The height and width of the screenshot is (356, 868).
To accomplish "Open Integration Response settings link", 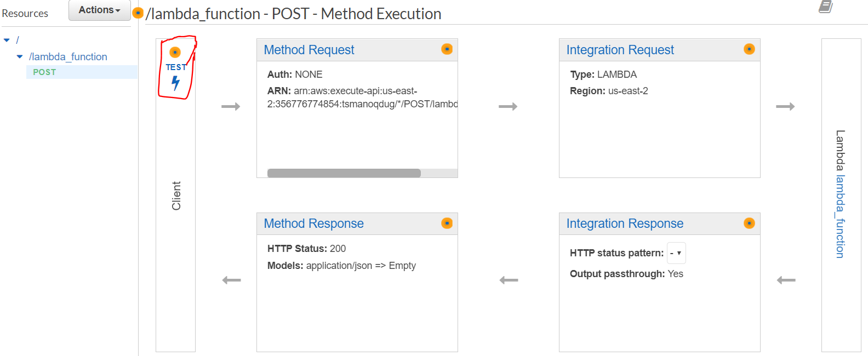I will [625, 223].
